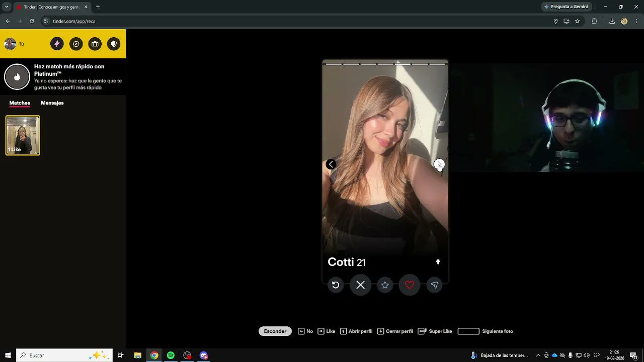The image size is (644, 362).
Task: Open the Windows Start menu
Action: [x=8, y=355]
